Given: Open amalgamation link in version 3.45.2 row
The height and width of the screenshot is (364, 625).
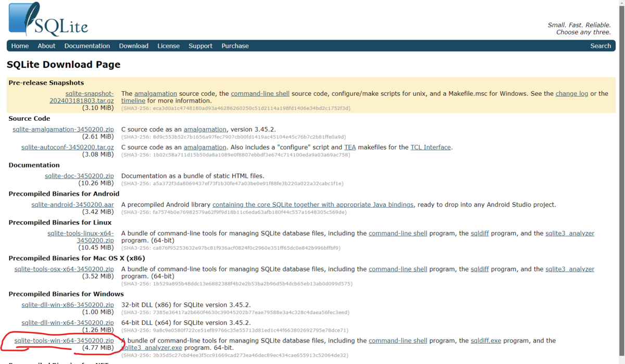Looking at the screenshot, I should coord(205,129).
